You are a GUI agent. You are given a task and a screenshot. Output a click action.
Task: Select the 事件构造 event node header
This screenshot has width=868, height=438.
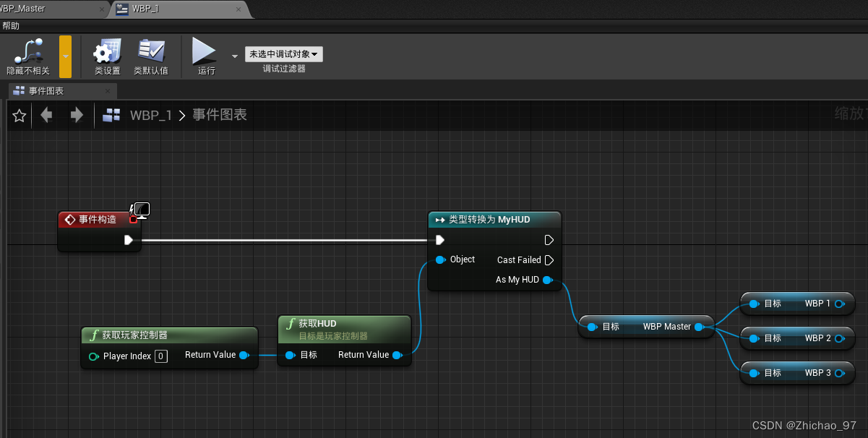[x=98, y=219]
